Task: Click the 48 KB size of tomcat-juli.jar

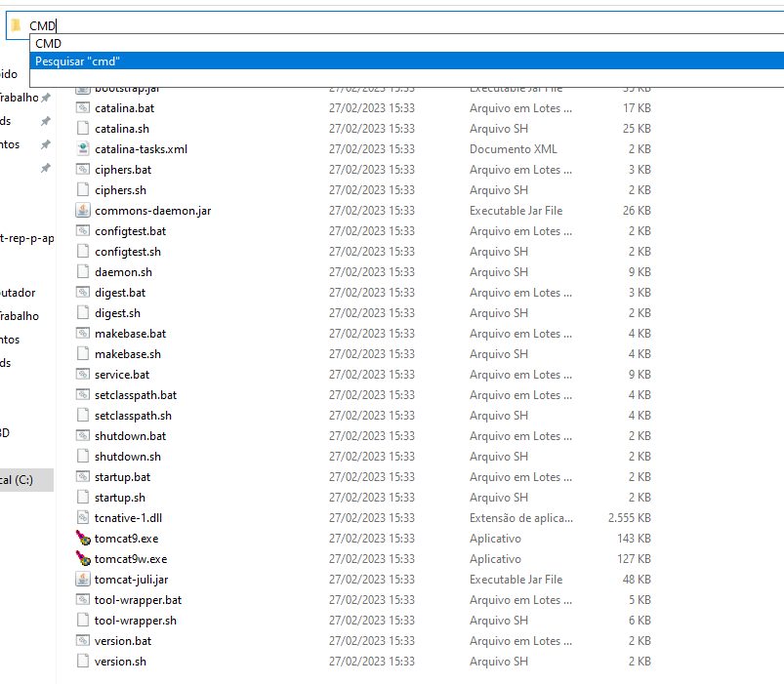Action: tap(637, 580)
